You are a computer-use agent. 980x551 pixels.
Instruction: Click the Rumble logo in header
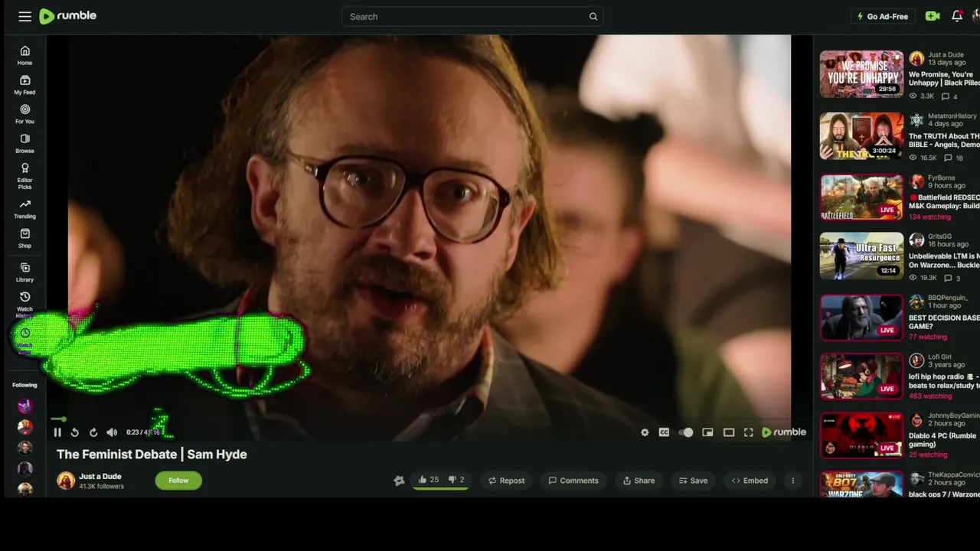(x=67, y=16)
